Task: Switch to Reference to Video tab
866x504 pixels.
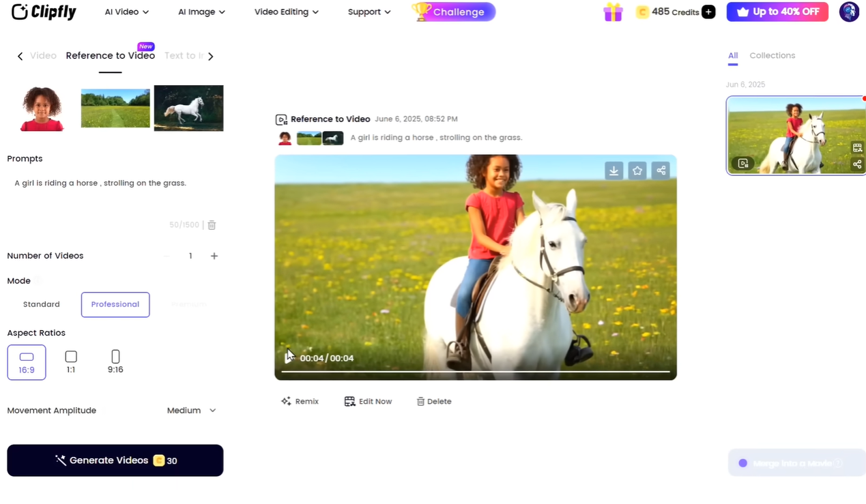Action: pyautogui.click(x=111, y=56)
